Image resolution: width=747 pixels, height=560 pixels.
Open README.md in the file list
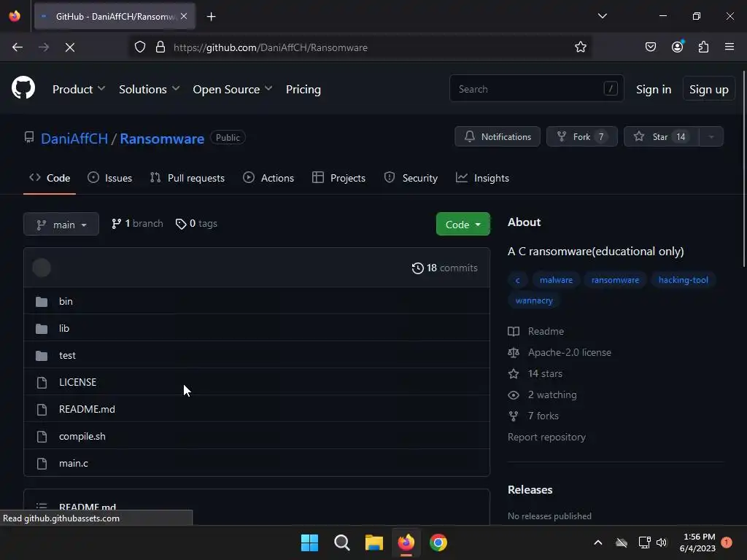click(87, 410)
